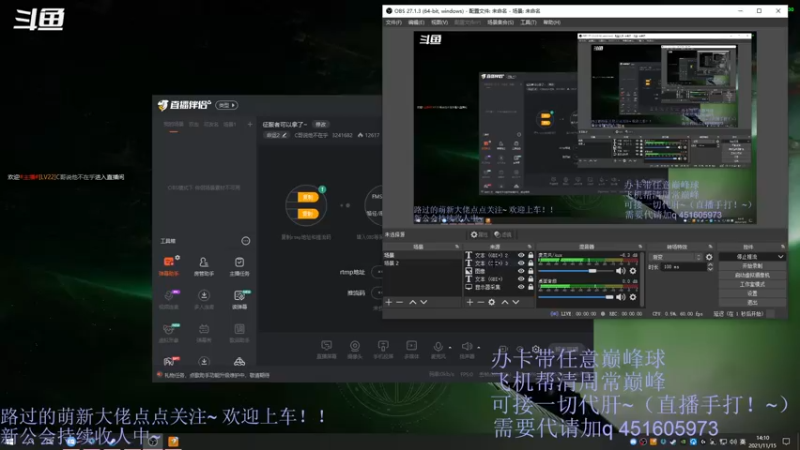800x450 pixels.
Task: Toggle visibility of the 文本 (GDI+) source
Action: pos(521,279)
